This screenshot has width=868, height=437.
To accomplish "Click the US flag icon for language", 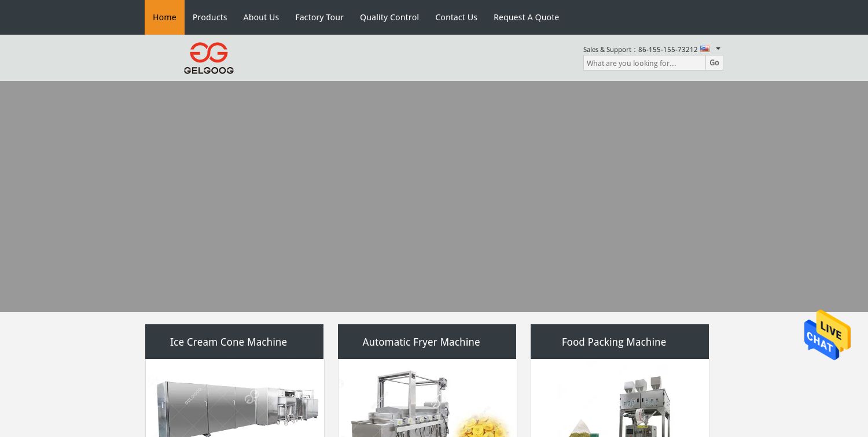I will (x=705, y=49).
